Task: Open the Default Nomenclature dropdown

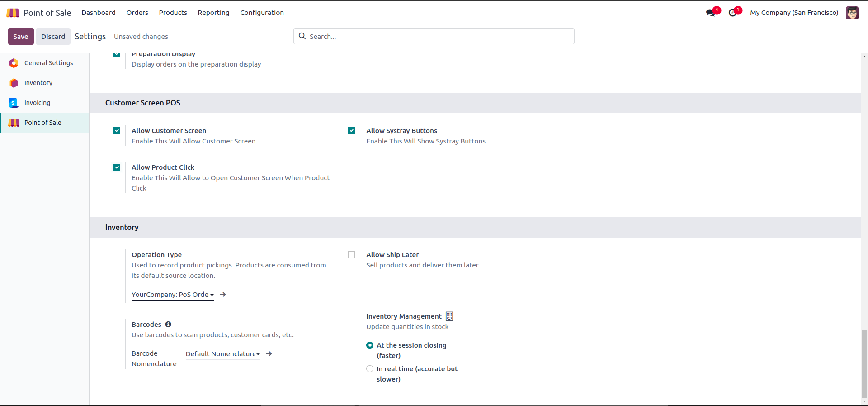Action: [x=222, y=354]
